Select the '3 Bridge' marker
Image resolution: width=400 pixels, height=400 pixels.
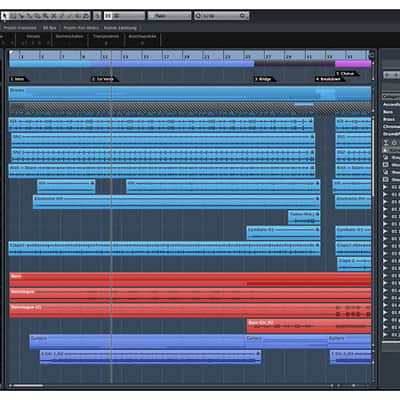(265, 79)
